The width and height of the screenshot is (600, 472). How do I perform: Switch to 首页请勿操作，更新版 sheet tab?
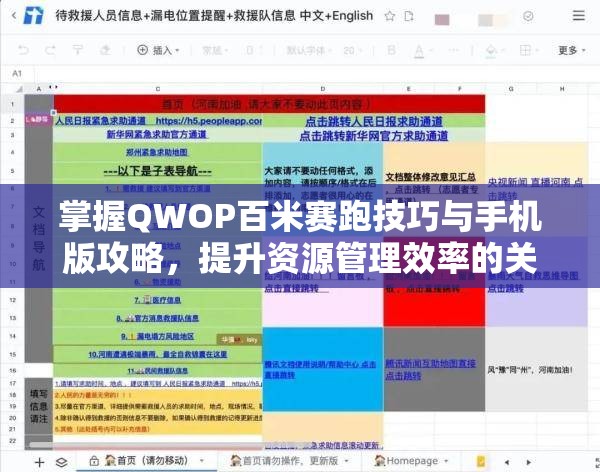pyautogui.click(x=284, y=461)
